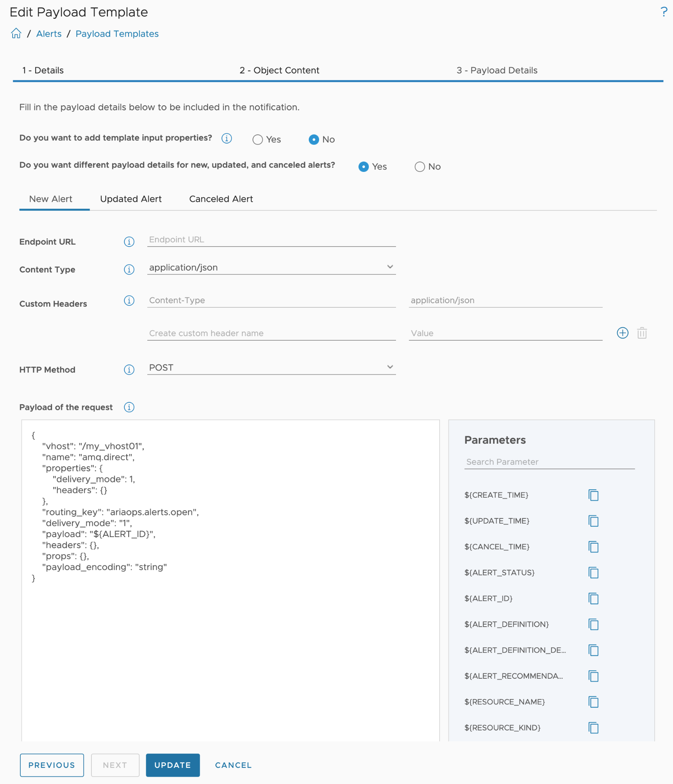Click the ${ALERT_ID} parameter text

coord(488,598)
